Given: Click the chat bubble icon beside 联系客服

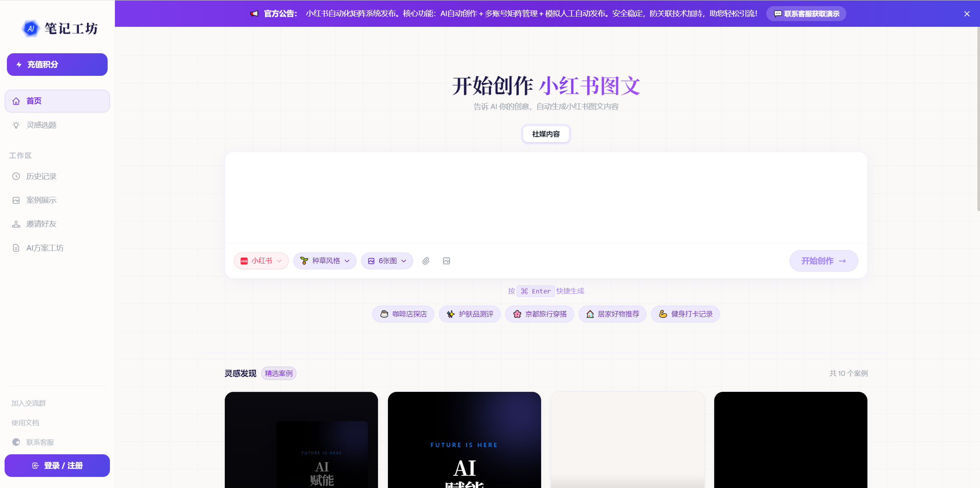Looking at the screenshot, I should tap(16, 442).
